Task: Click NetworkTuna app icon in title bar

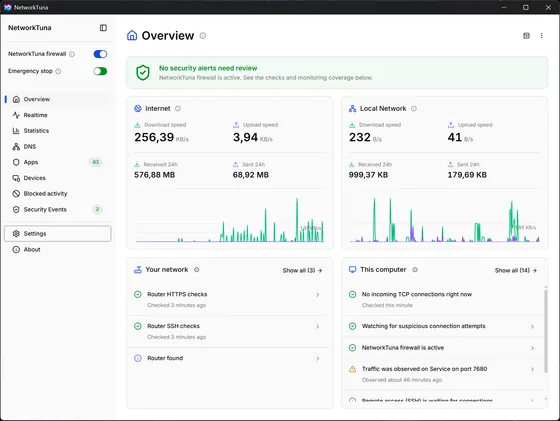Action: [x=8, y=7]
